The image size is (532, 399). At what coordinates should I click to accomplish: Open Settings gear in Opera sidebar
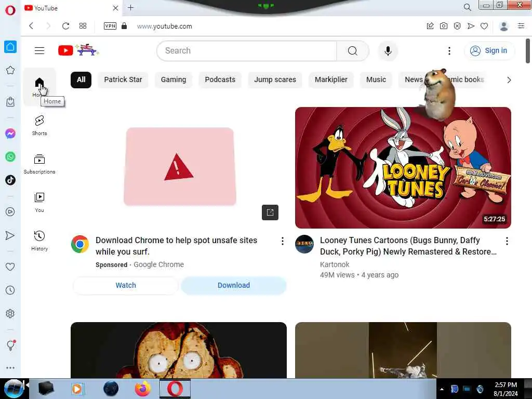point(10,313)
